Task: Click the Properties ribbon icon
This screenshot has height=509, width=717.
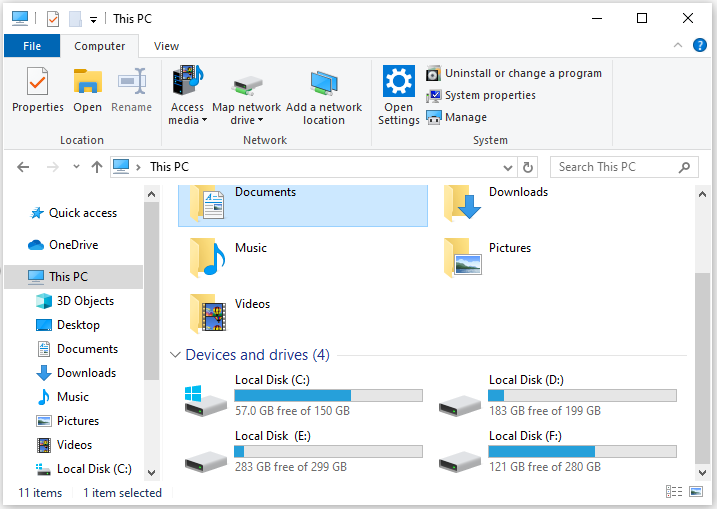Action: point(37,81)
